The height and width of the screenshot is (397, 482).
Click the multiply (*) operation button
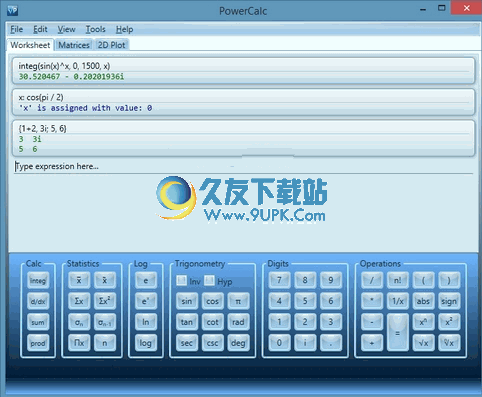(x=372, y=301)
